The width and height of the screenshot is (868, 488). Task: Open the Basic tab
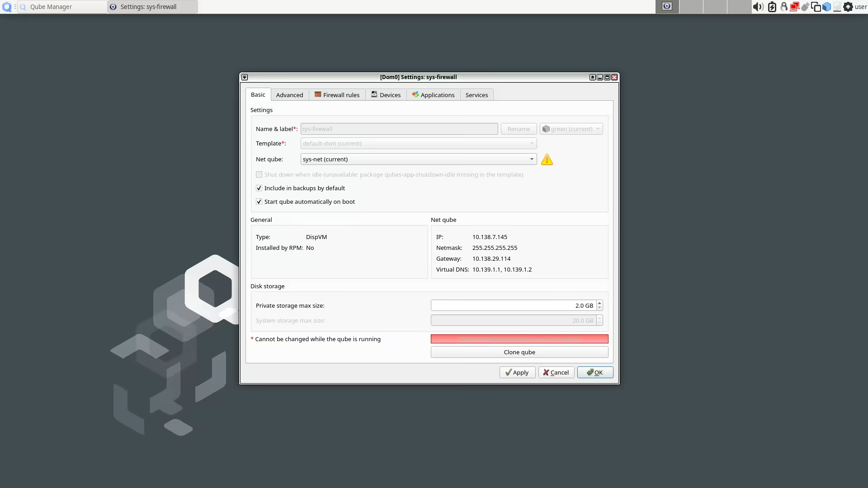point(258,94)
